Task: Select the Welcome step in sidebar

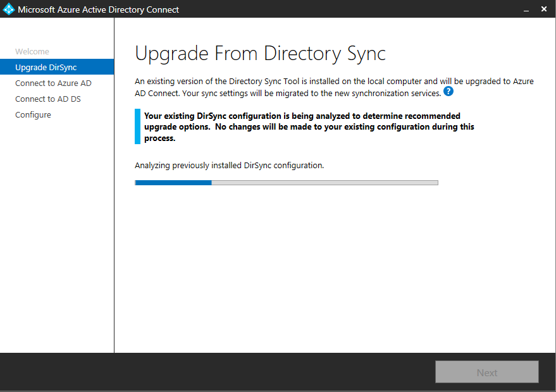Action: point(32,52)
